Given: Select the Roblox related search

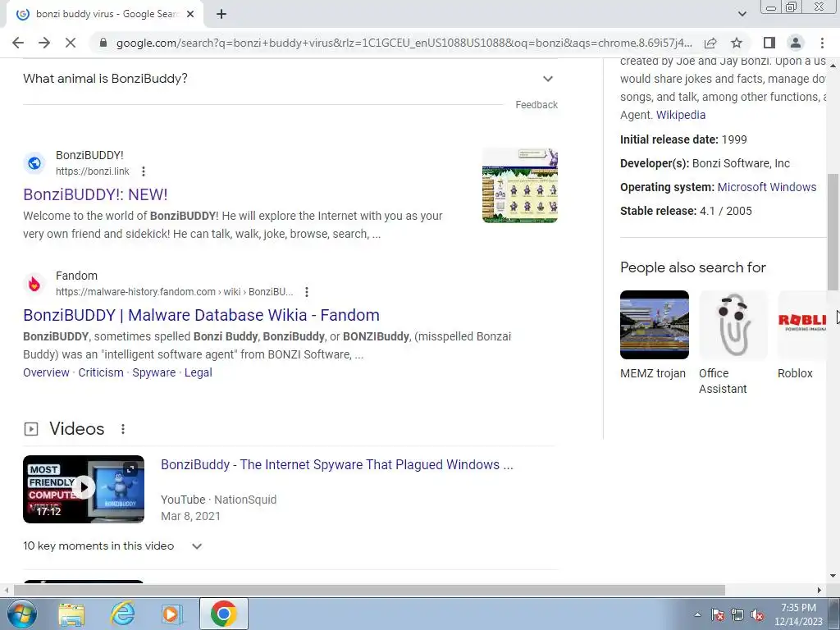Looking at the screenshot, I should tap(802, 335).
